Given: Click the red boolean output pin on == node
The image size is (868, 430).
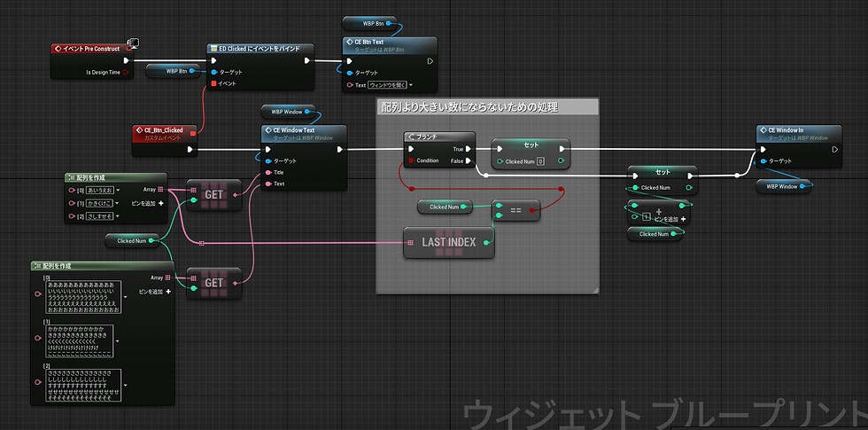Looking at the screenshot, I should (x=531, y=210).
